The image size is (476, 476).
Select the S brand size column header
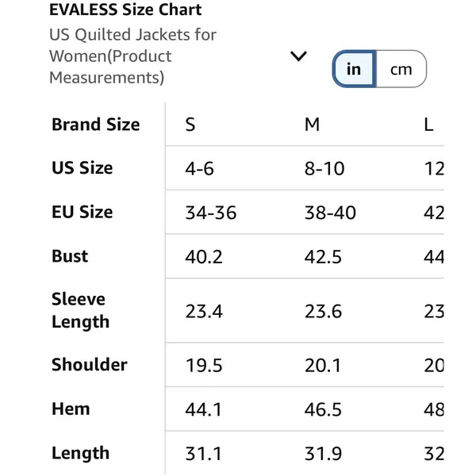click(190, 125)
